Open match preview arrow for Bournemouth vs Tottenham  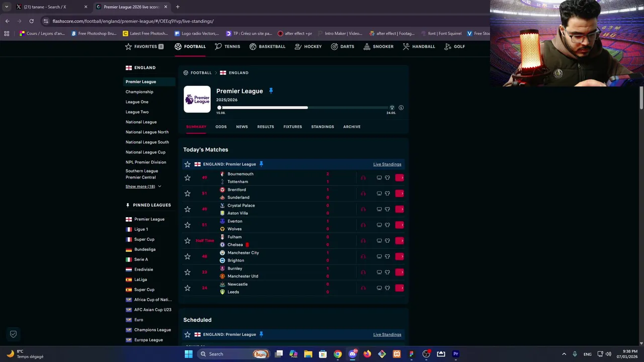click(399, 177)
